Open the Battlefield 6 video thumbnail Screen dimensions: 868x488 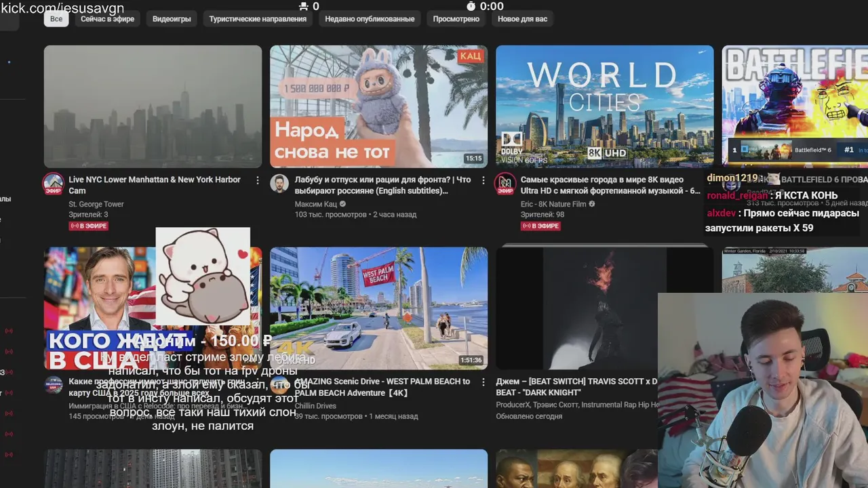[795, 106]
